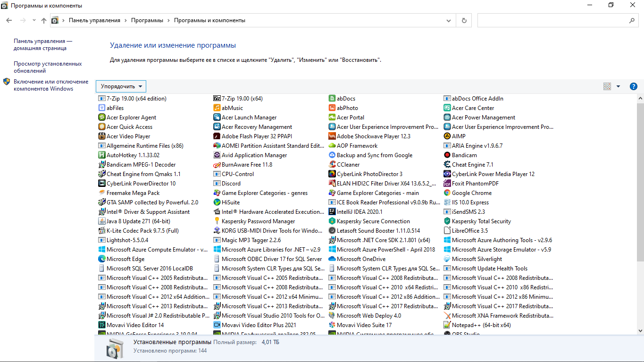Screen dimensions: 644x362
Task: Click inside the search box
Action: click(x=557, y=21)
